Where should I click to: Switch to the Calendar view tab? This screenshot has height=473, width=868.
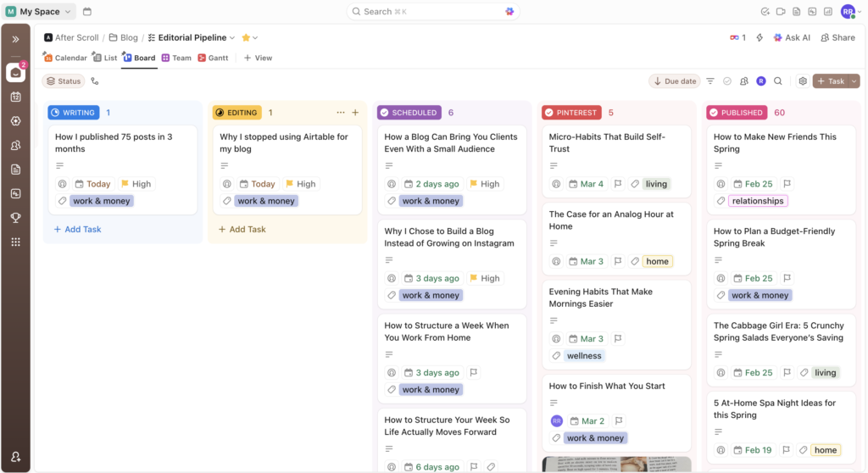65,58
